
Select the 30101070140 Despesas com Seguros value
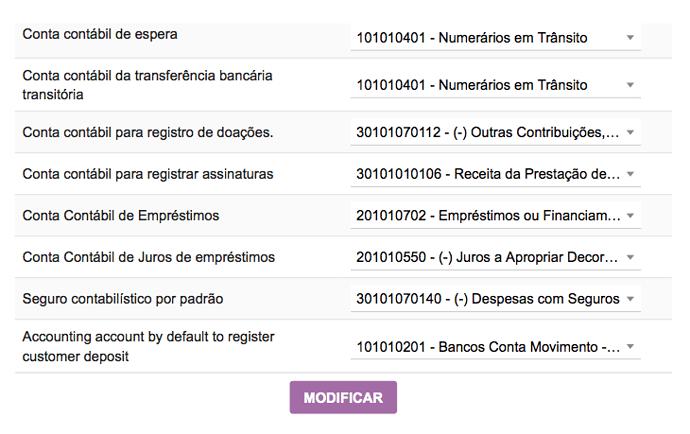[488, 299]
